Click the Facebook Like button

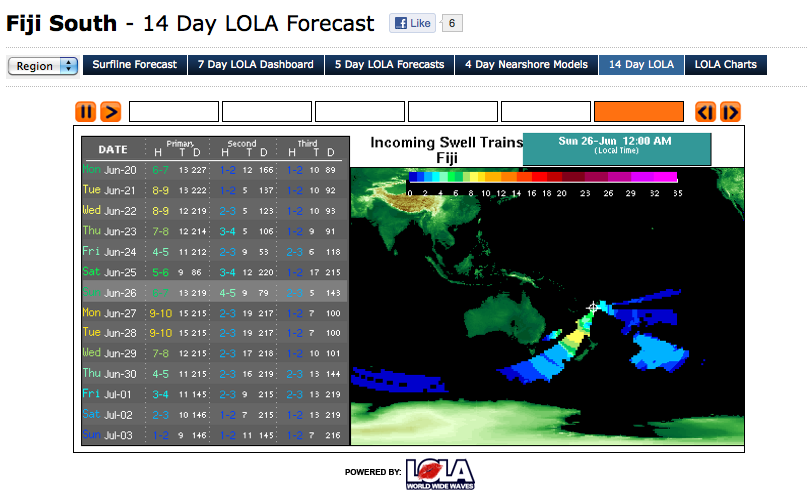(413, 23)
